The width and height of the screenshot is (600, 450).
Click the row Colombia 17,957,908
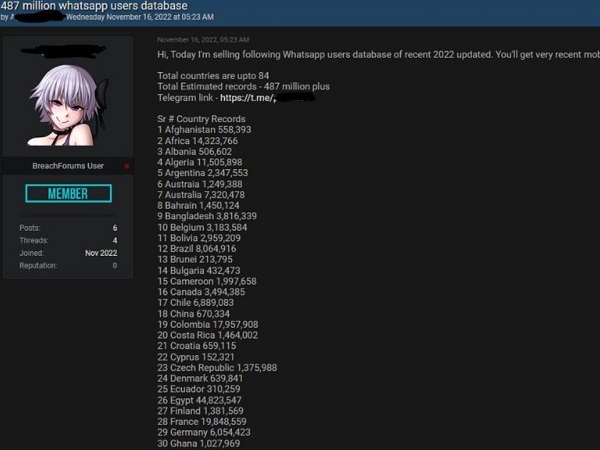point(208,325)
